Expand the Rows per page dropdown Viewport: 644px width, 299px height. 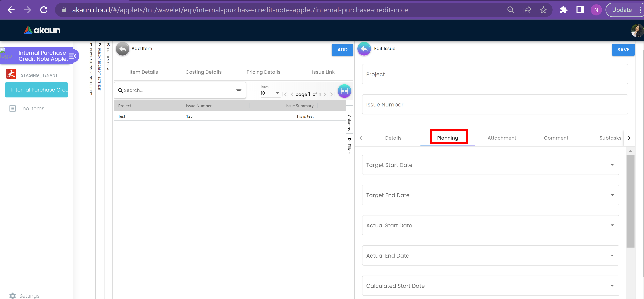click(x=270, y=93)
